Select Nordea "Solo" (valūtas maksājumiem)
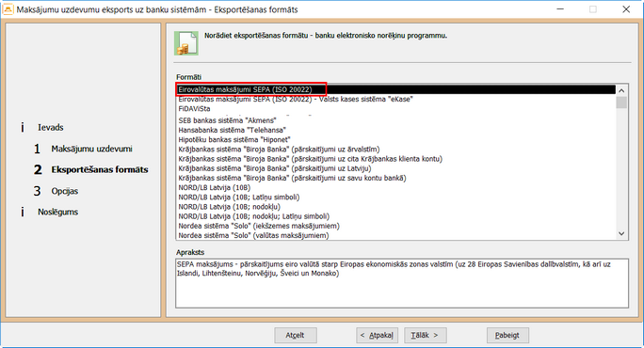644x348 pixels. [396, 235]
